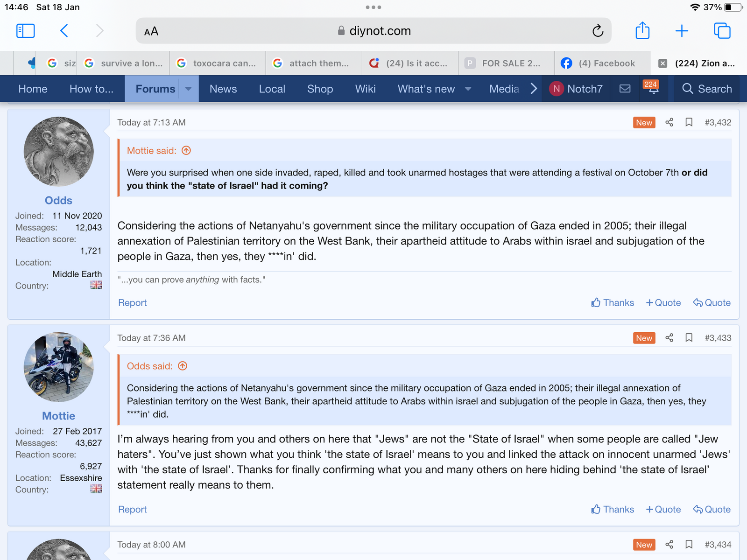Image resolution: width=747 pixels, height=560 pixels.
Task: Tap the diynot.com address bar
Action: point(373,31)
